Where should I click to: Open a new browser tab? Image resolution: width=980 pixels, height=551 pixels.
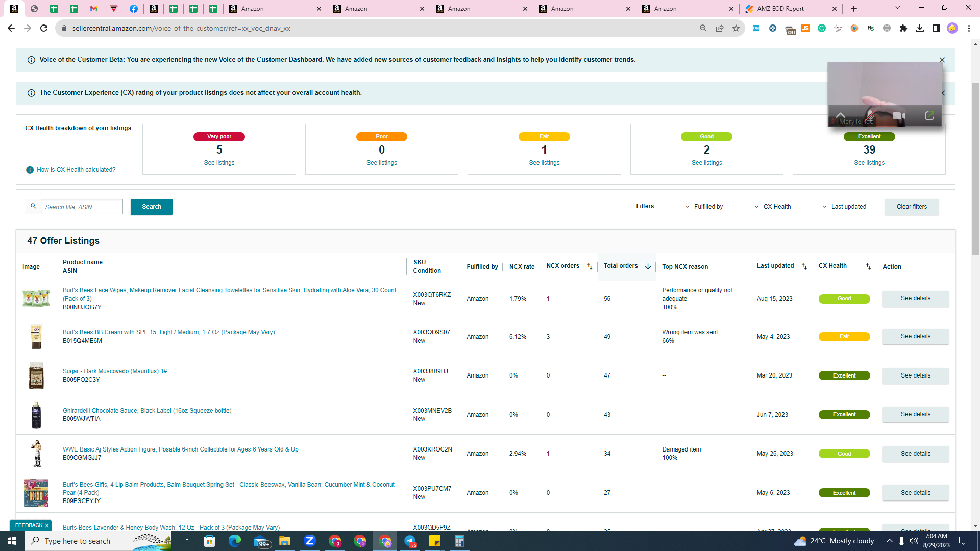point(854,9)
